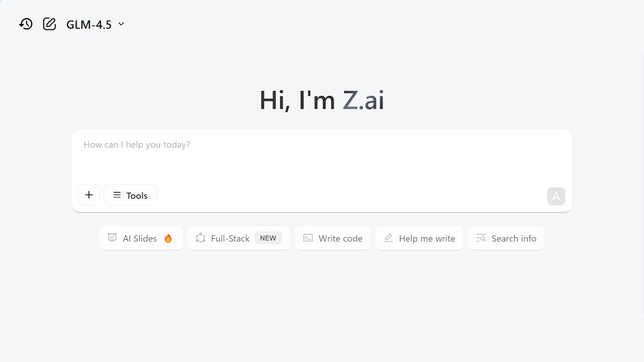
Task: Click the NEW badge on Full-Stack
Action: tap(268, 238)
